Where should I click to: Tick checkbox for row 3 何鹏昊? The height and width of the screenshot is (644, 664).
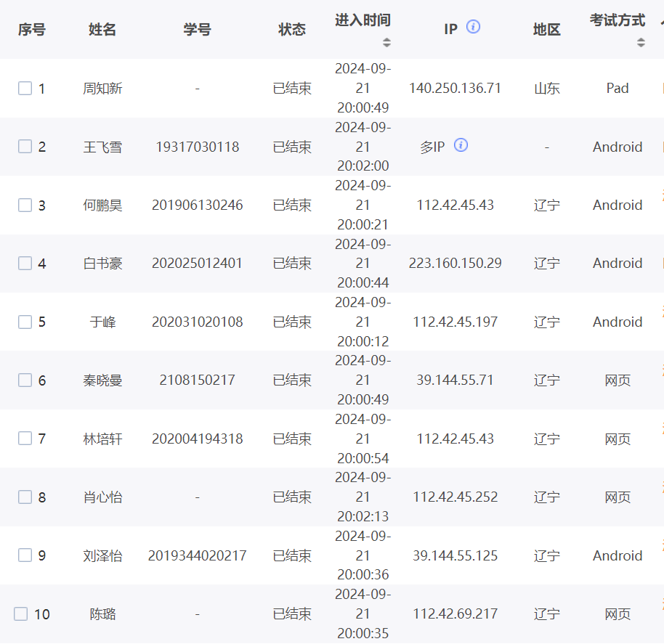(25, 205)
